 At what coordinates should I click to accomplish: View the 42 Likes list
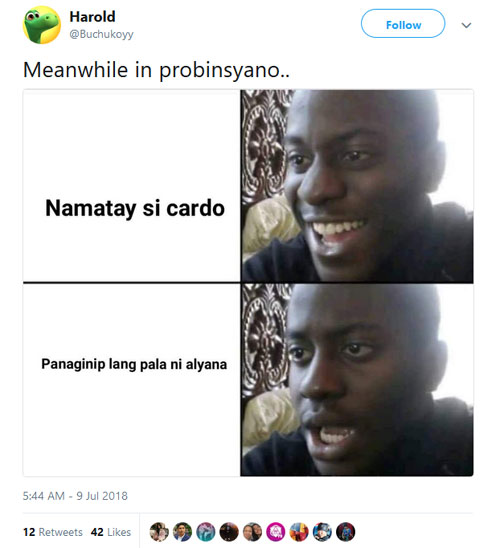[x=111, y=532]
